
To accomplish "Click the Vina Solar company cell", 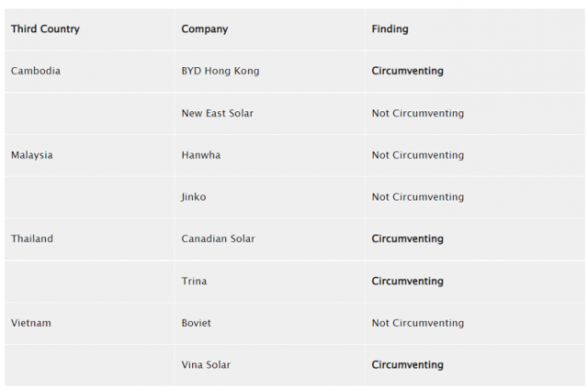I will click(x=206, y=365).
